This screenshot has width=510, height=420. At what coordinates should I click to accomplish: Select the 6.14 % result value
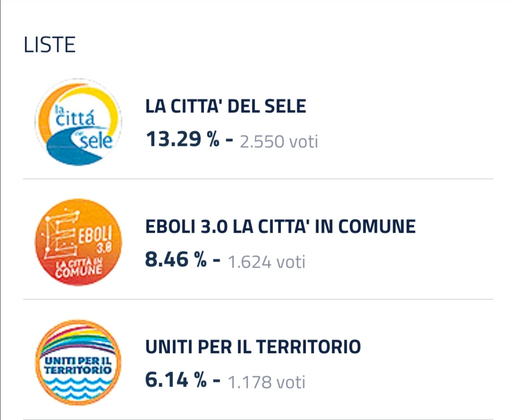[x=176, y=380]
